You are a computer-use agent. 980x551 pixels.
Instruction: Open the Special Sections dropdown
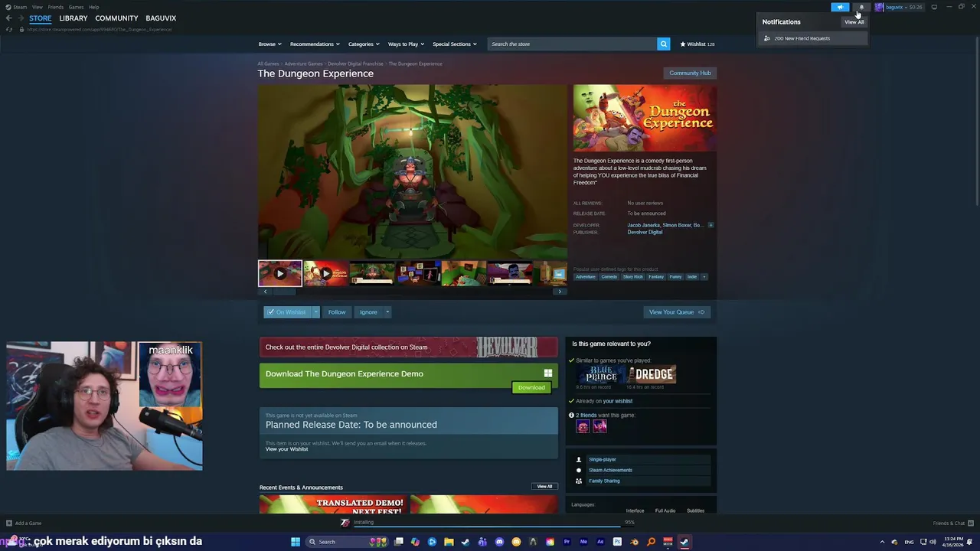(454, 44)
